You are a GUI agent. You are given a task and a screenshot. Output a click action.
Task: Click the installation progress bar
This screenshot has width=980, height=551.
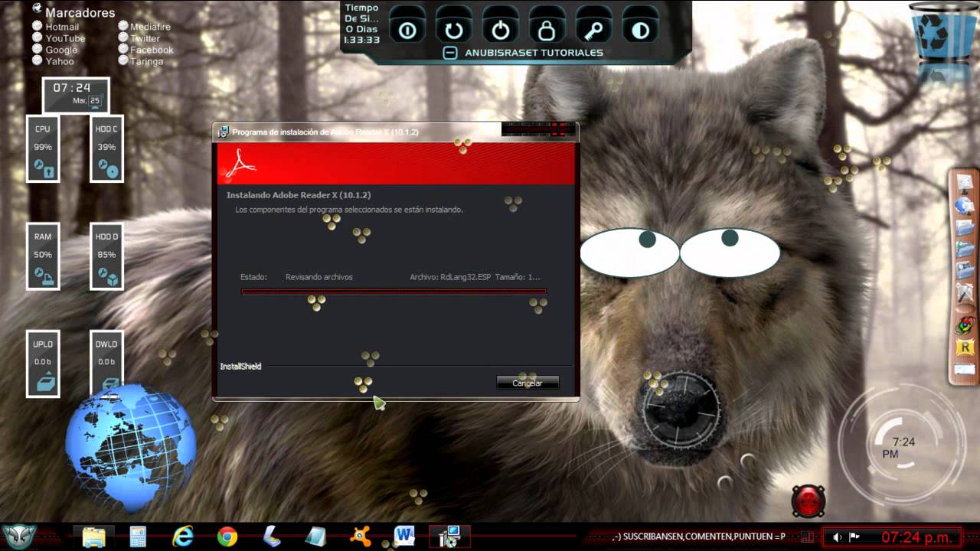[x=394, y=292]
